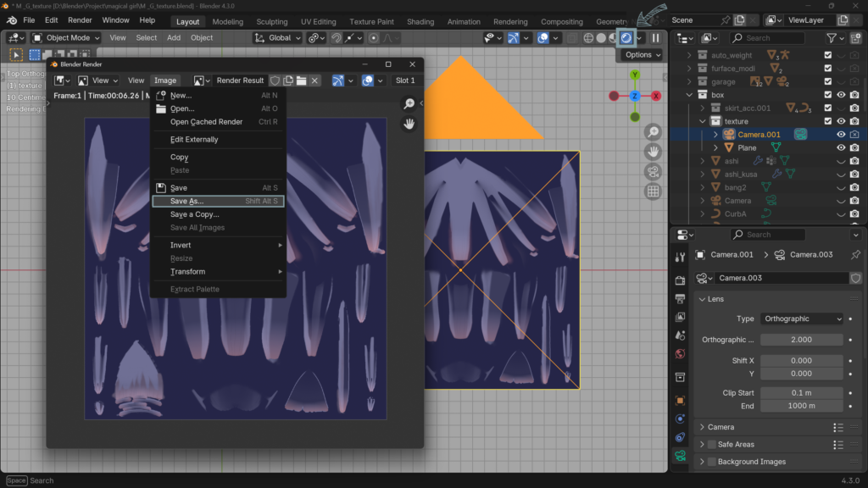
Task: Collapse the texture collection in outliner
Action: [703, 121]
